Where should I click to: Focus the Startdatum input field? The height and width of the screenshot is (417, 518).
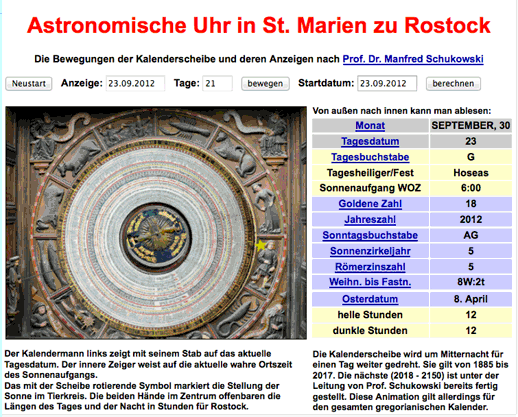click(387, 83)
